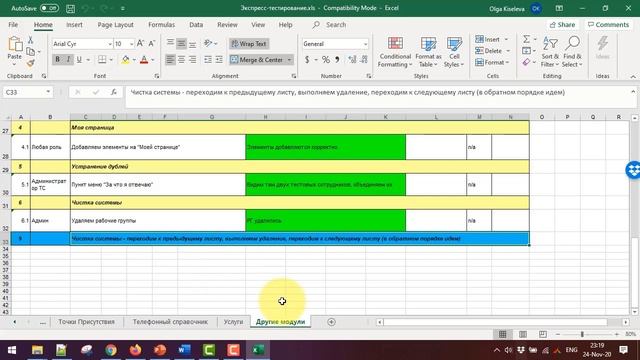Click Insert cells button
Image resolution: width=640 pixels, height=360 pixels.
(487, 40)
